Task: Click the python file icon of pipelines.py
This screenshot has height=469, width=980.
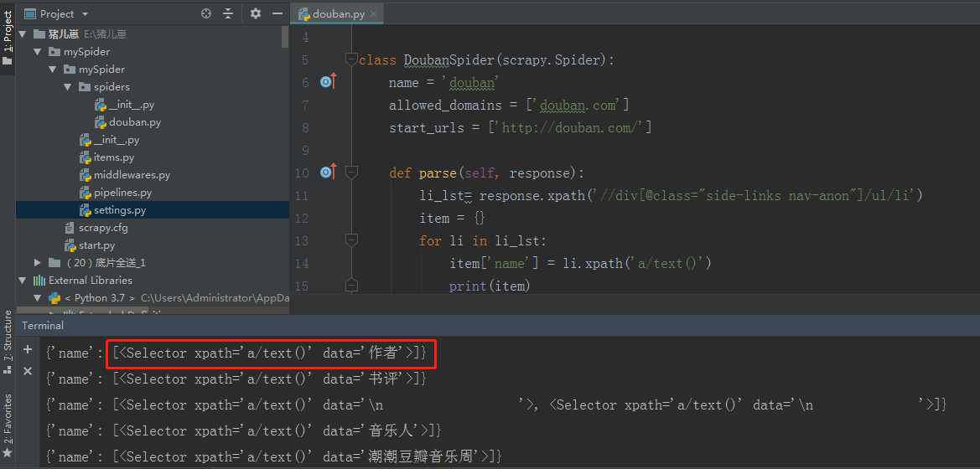Action: click(x=85, y=193)
